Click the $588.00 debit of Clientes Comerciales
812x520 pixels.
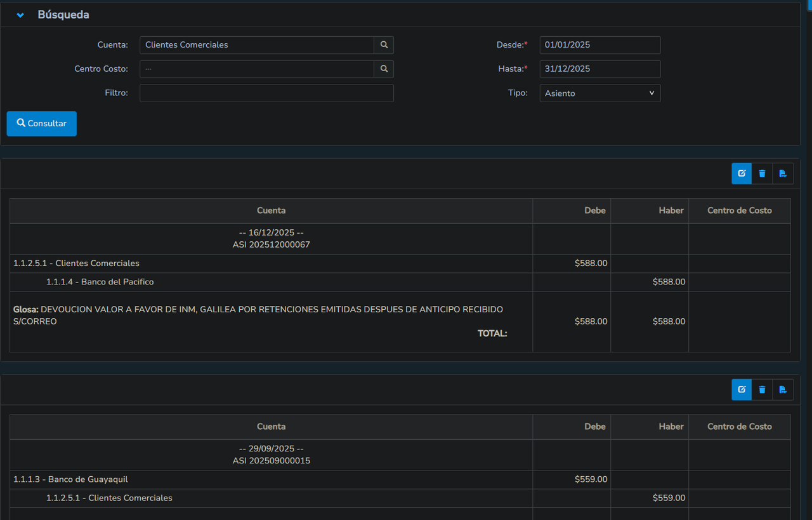591,263
